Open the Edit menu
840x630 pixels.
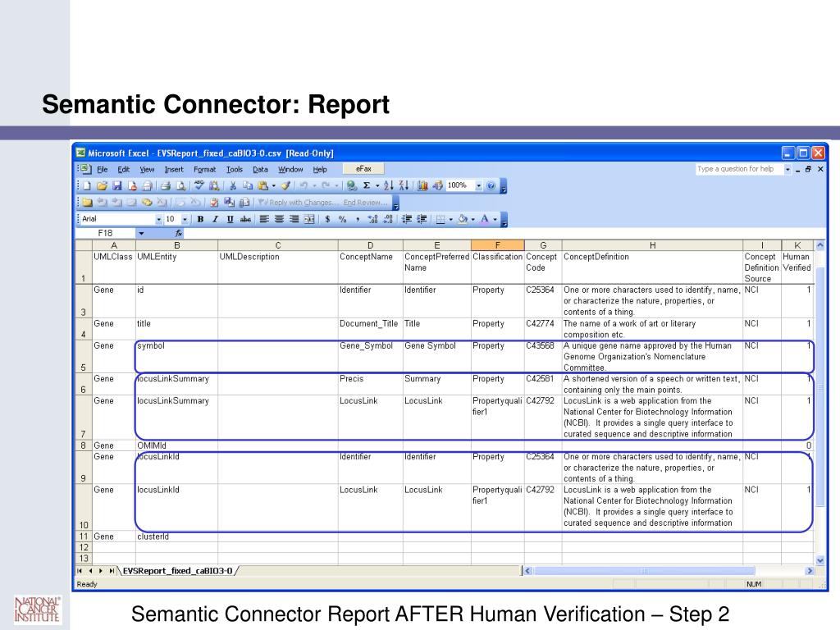click(124, 169)
